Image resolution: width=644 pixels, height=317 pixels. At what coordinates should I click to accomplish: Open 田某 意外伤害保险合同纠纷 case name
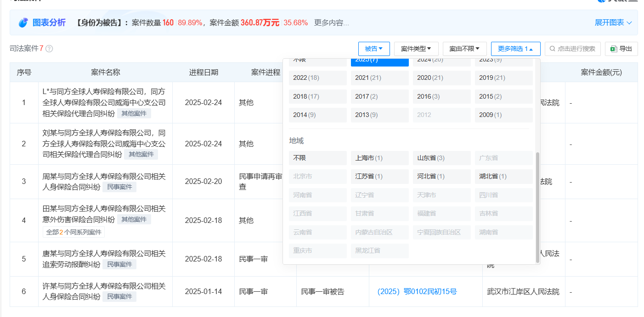[x=104, y=214]
